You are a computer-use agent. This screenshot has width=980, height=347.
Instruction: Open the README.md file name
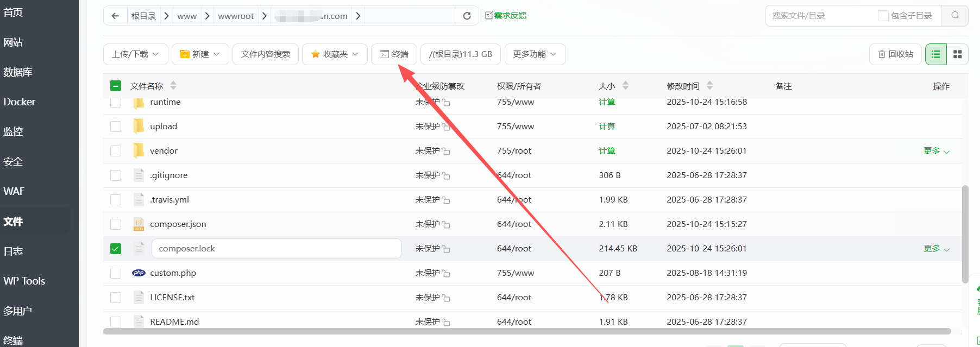tap(174, 321)
